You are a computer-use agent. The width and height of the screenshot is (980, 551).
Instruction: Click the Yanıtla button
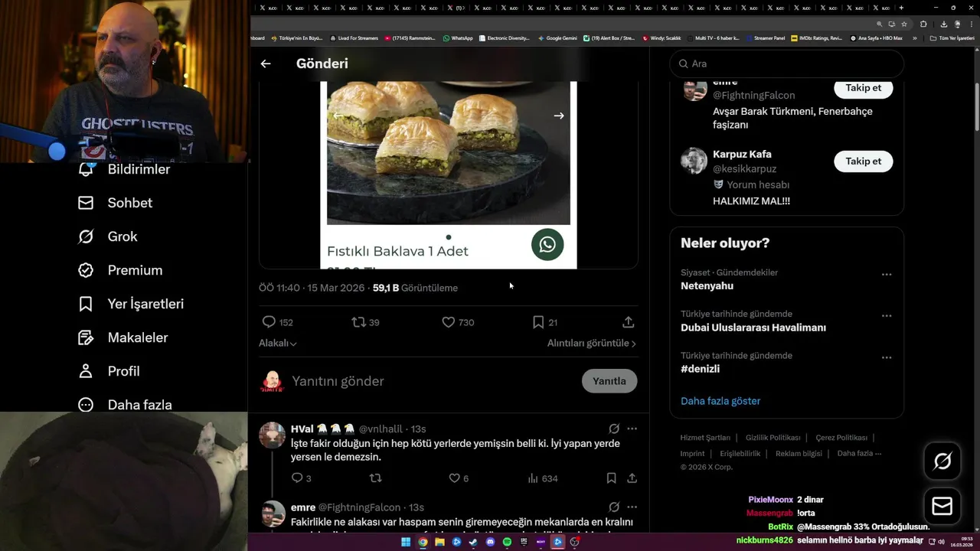[609, 381]
